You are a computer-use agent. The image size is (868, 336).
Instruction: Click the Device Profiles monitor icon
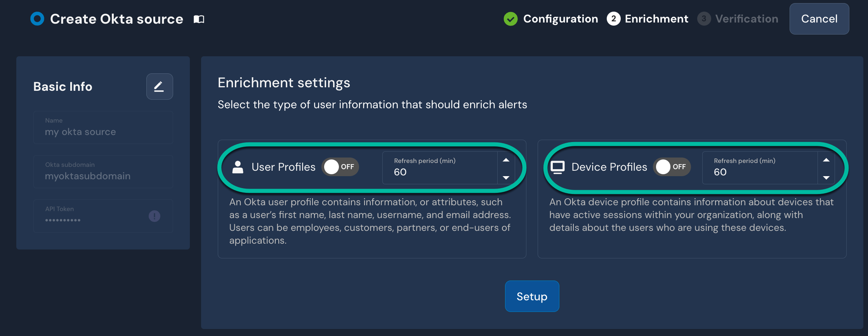click(x=557, y=167)
